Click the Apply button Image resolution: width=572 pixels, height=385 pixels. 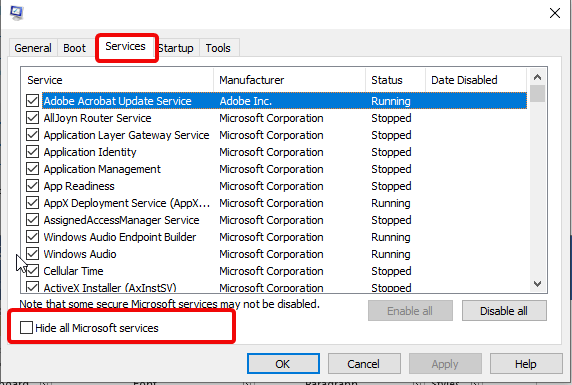[445, 363]
